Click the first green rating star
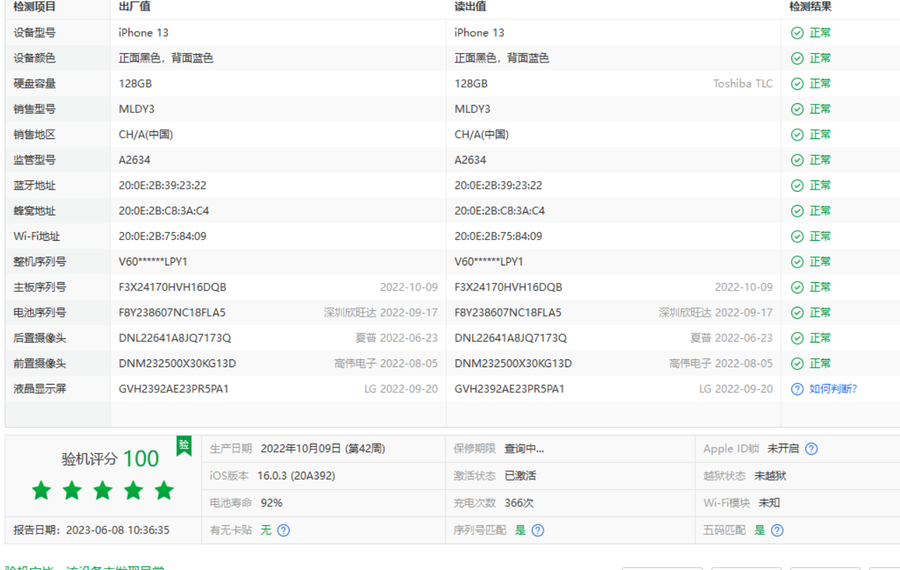This screenshot has height=570, width=900. tap(41, 491)
